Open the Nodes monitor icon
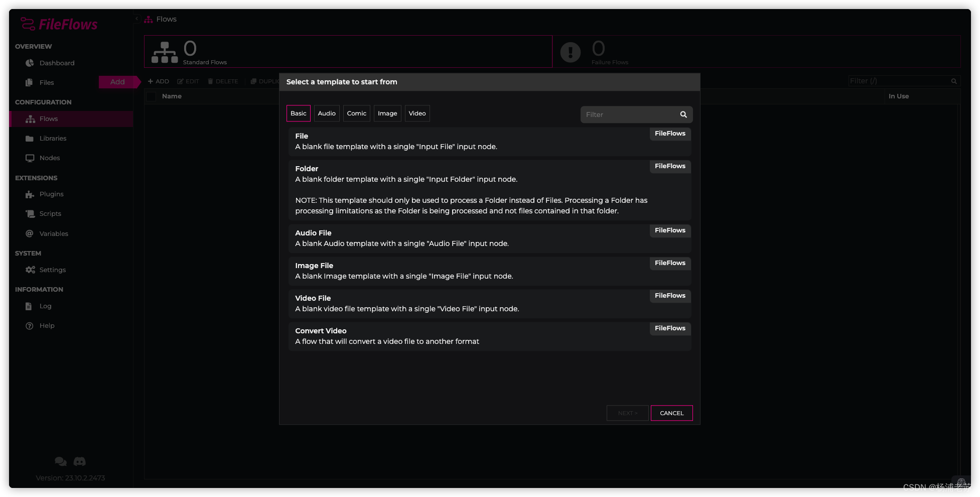Screen dimensions: 980x497 pyautogui.click(x=30, y=158)
